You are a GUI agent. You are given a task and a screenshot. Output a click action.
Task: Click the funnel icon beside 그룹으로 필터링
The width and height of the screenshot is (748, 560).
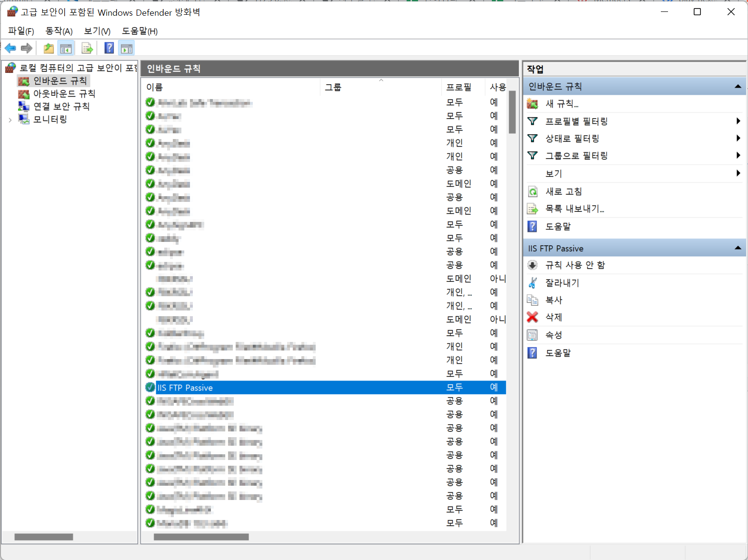click(x=533, y=155)
